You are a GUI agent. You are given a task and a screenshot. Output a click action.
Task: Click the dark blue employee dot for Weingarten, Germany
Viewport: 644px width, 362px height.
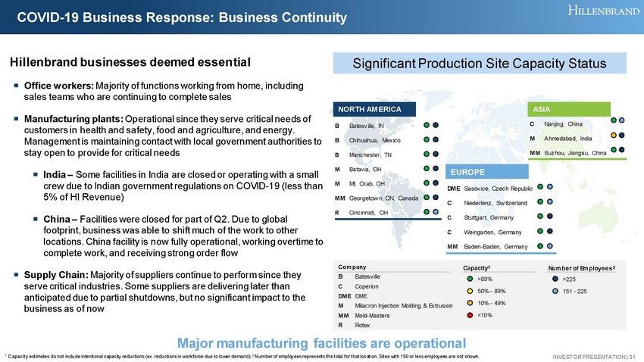[x=549, y=231]
